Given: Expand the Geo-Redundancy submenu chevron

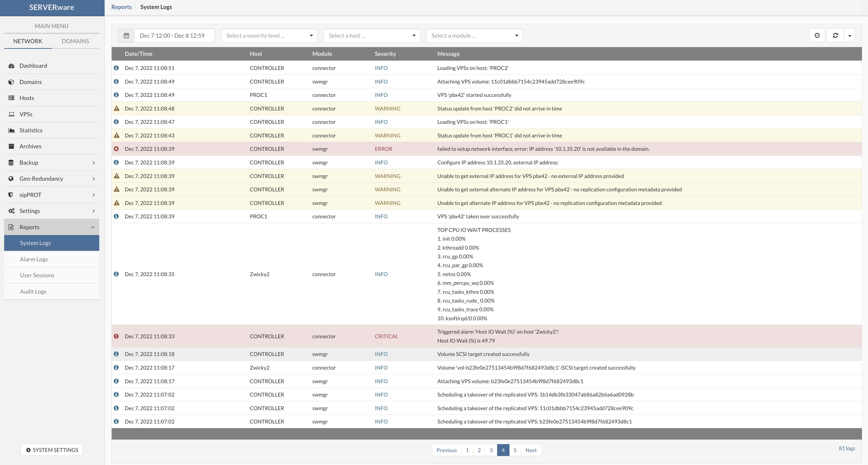Looking at the screenshot, I should coord(93,179).
